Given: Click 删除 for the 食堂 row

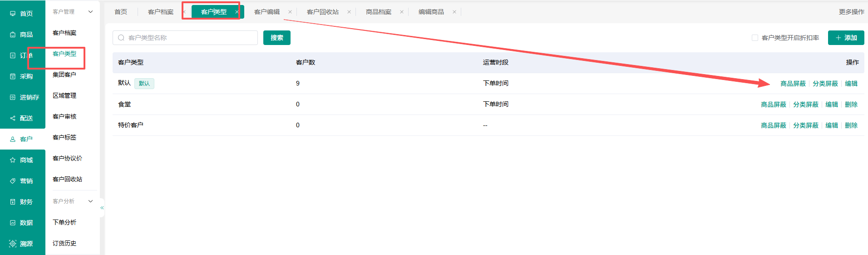Looking at the screenshot, I should click(851, 105).
